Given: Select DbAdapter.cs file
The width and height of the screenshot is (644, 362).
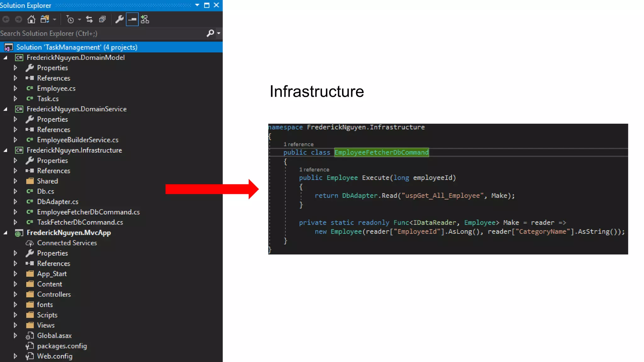Looking at the screenshot, I should [58, 202].
